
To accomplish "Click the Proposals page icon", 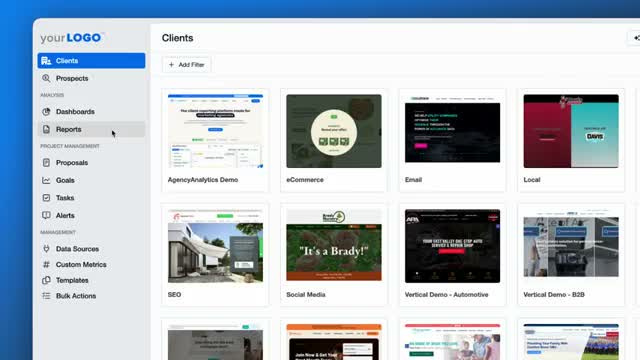I will [46, 162].
